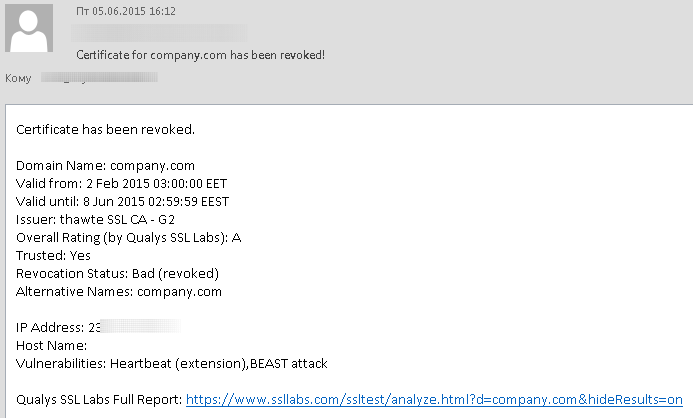Viewport: 693px width, 418px height.
Task: Click the "Domain Name: company.com" line
Action: (x=105, y=165)
